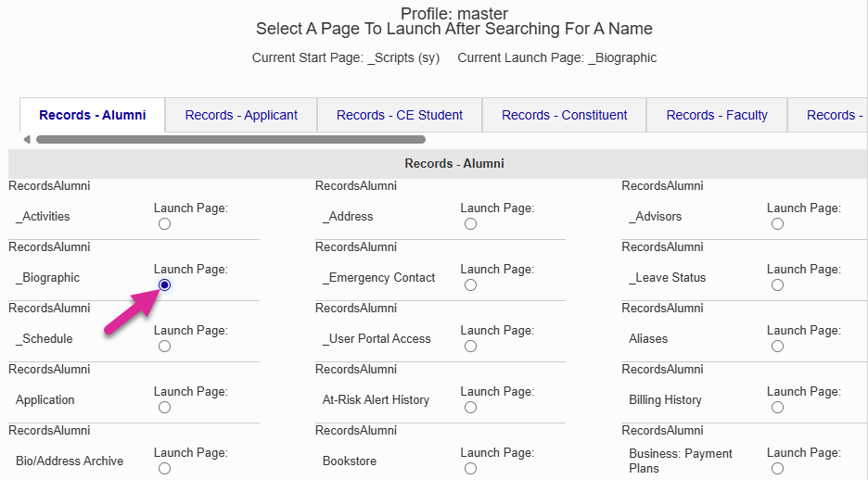Switch to the Records - Faculty tab
868x480 pixels.
[717, 115]
